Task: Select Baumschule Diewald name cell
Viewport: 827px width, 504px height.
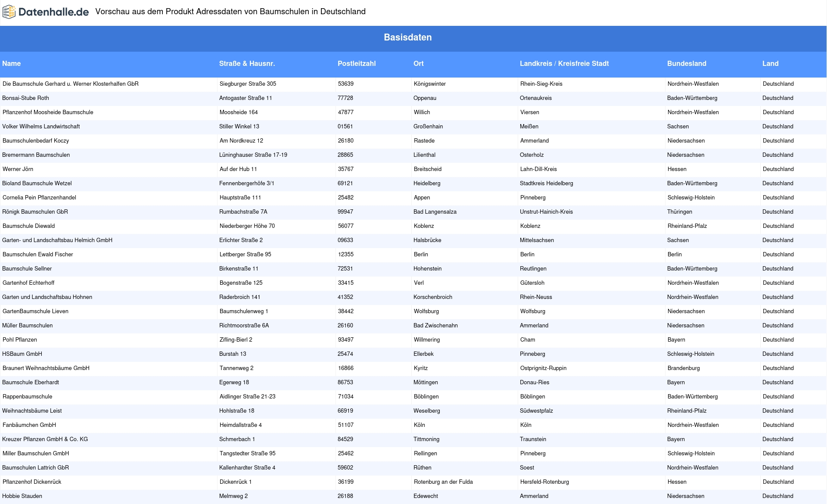Action: [28, 226]
